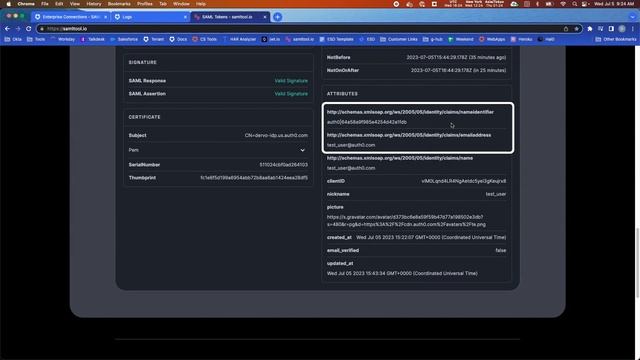Switch to the Enterprise Connections tab
Screen dimensions: 640x360
point(71,17)
